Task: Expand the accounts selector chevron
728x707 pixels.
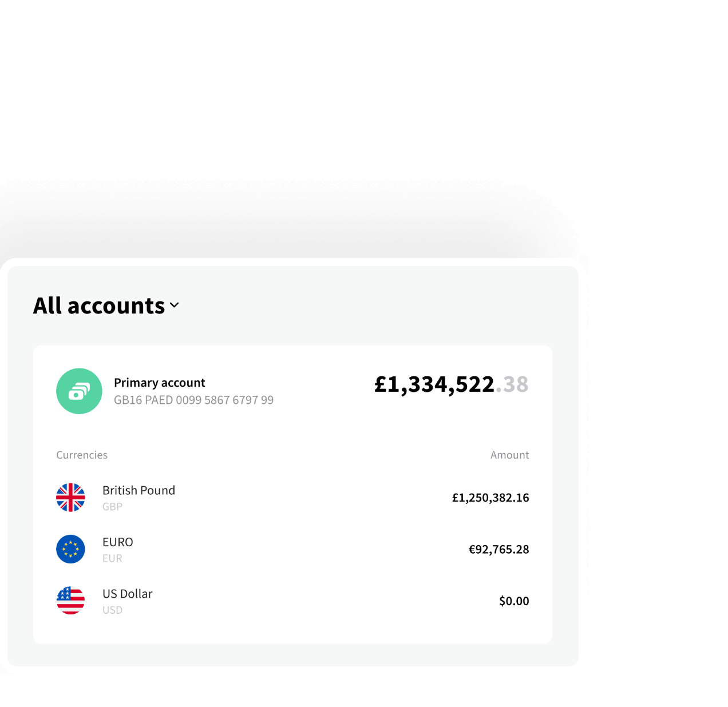Action: point(174,306)
